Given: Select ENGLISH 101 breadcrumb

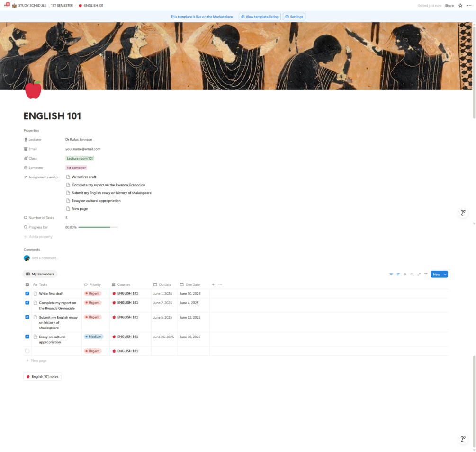Looking at the screenshot, I should (x=93, y=6).
